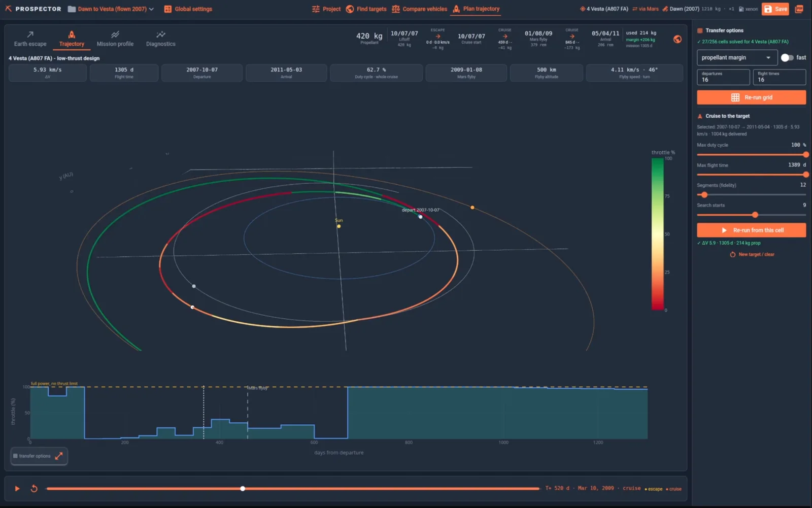812x508 pixels.
Task: Click the 4 Vesta target chip in header
Action: coord(604,9)
